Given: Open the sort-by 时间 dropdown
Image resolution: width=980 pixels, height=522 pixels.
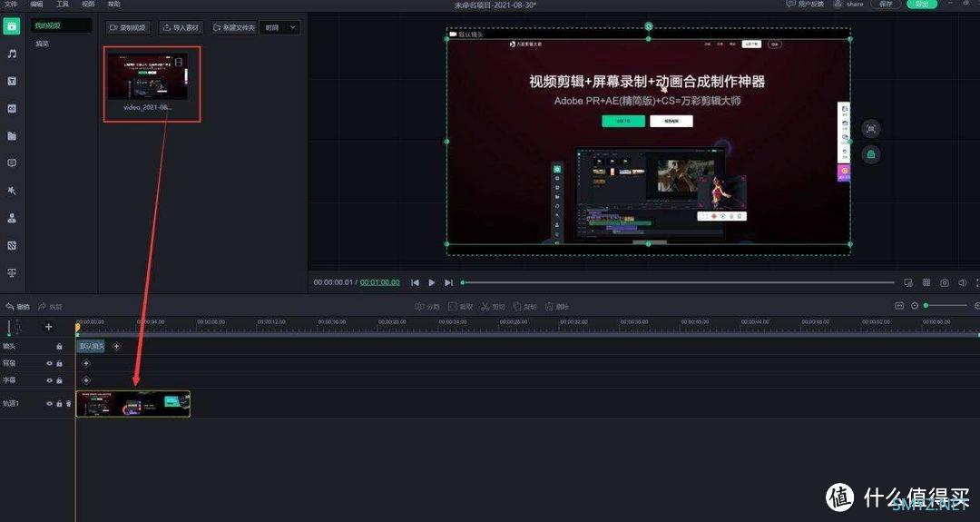Looking at the screenshot, I should [280, 27].
